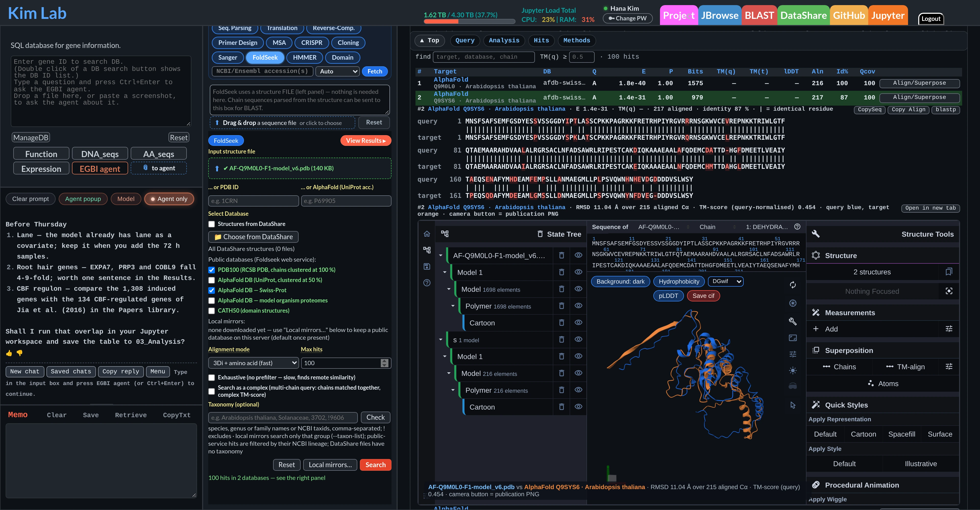Open Measurements options sliders icon
The width and height of the screenshot is (980, 510).
click(x=949, y=329)
